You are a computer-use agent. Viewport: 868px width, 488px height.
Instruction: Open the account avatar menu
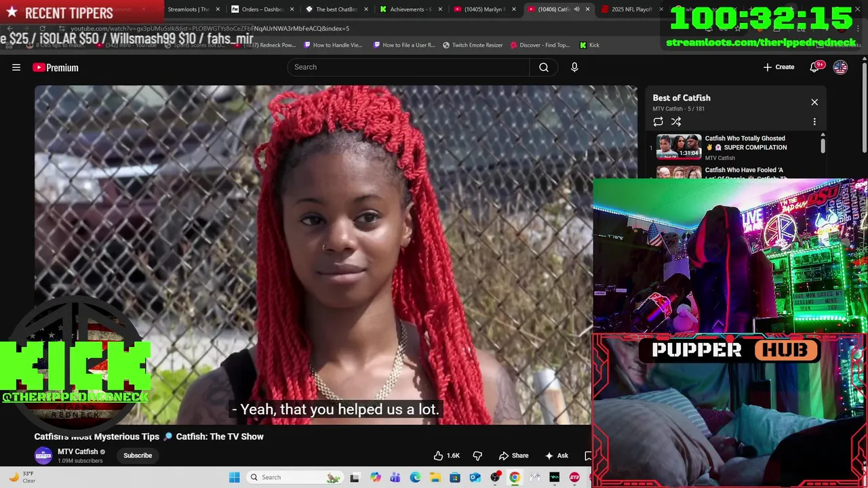click(x=840, y=67)
